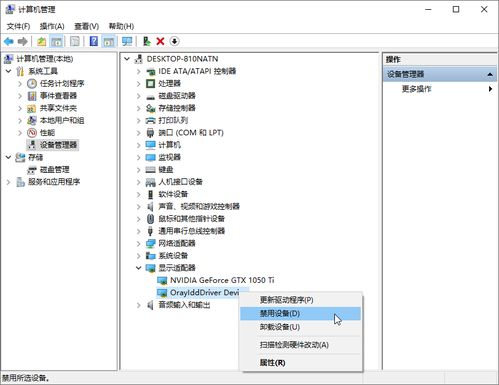499x385 pixels.
Task: Select the NVIDIA GeForce GTX 1050 Ti adapter
Action: coord(222,280)
